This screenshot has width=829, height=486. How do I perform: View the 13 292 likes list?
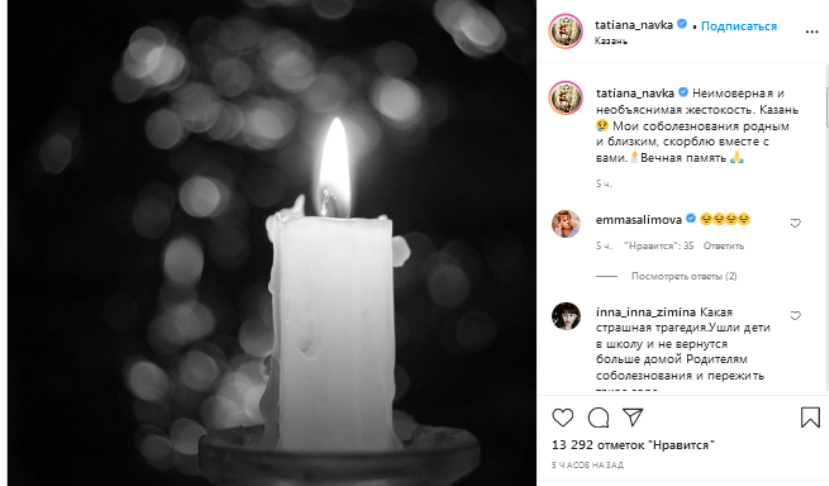[633, 445]
